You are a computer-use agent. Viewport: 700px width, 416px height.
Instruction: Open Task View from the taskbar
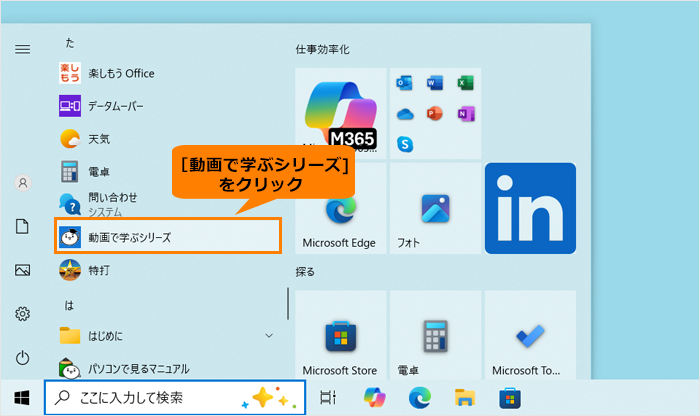pos(328,397)
